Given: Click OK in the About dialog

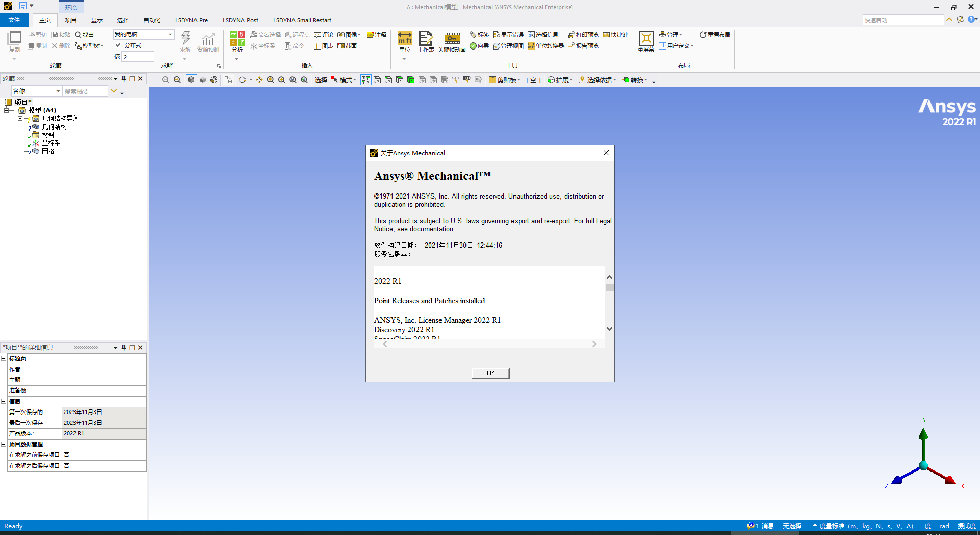Looking at the screenshot, I should click(x=490, y=373).
